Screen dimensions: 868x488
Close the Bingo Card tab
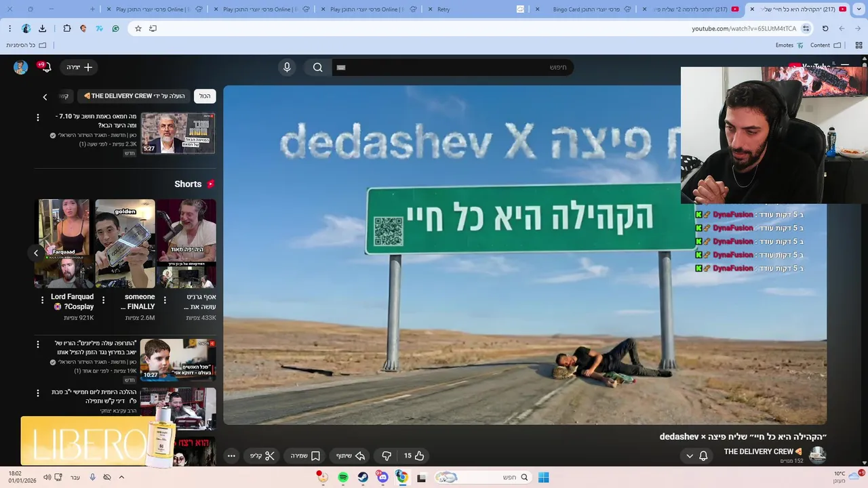[538, 9]
